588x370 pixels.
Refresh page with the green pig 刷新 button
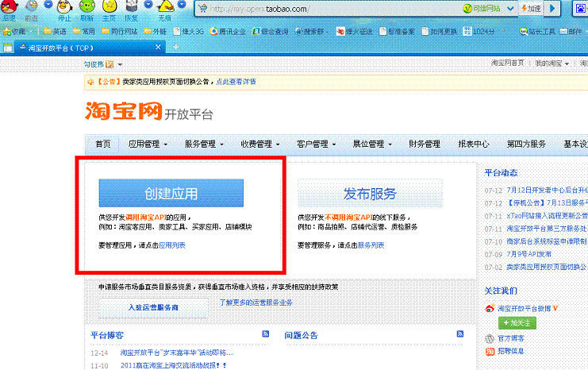pos(86,9)
